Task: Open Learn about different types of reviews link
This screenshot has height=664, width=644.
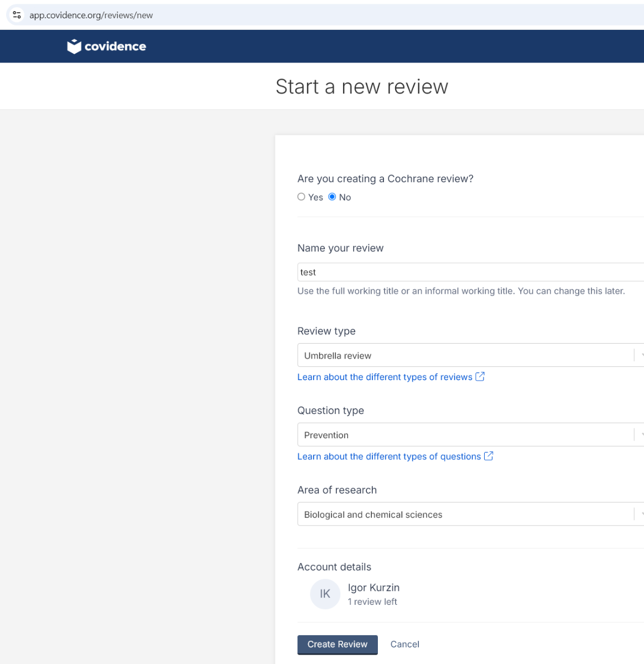Action: [x=385, y=377]
